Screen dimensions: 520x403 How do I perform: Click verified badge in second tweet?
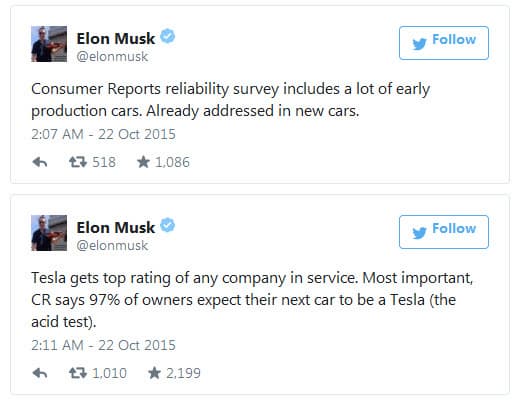pos(168,225)
